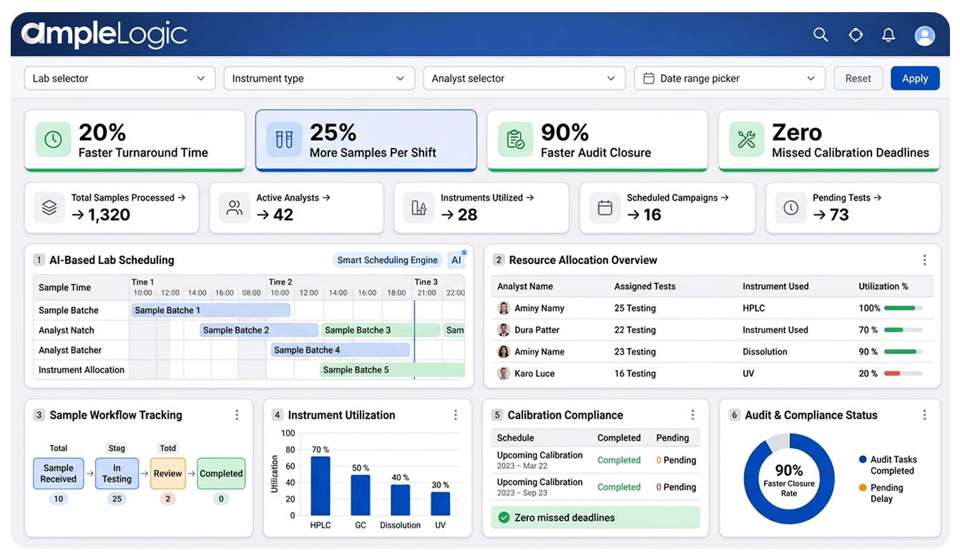Image resolution: width=960 pixels, height=560 pixels.
Task: Open Resource Allocation Overview three-dot menu
Action: (x=924, y=260)
